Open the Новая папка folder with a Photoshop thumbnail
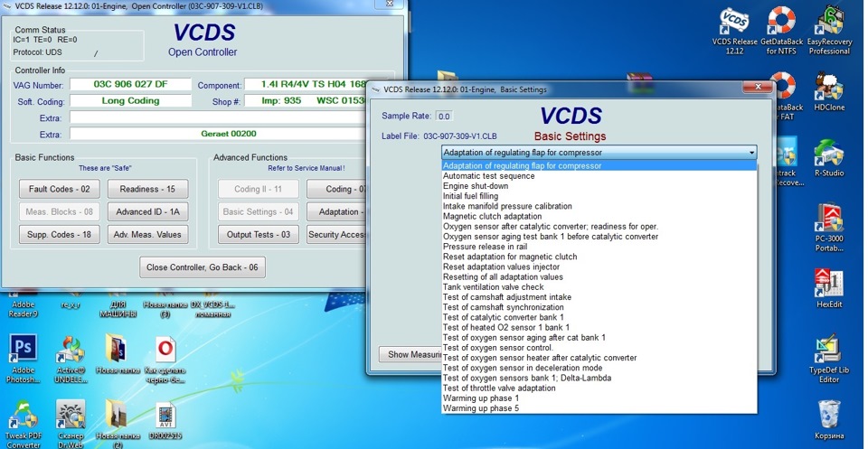The width and height of the screenshot is (868, 449). (117, 354)
